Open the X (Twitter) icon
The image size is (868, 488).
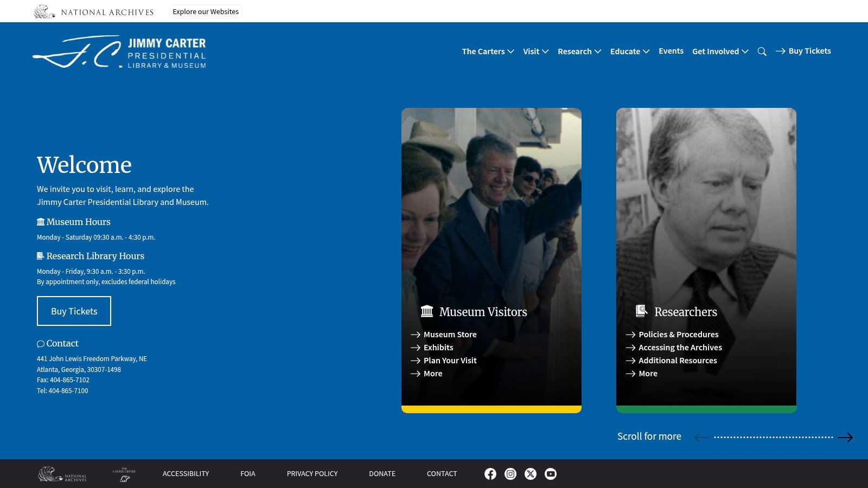pos(531,474)
